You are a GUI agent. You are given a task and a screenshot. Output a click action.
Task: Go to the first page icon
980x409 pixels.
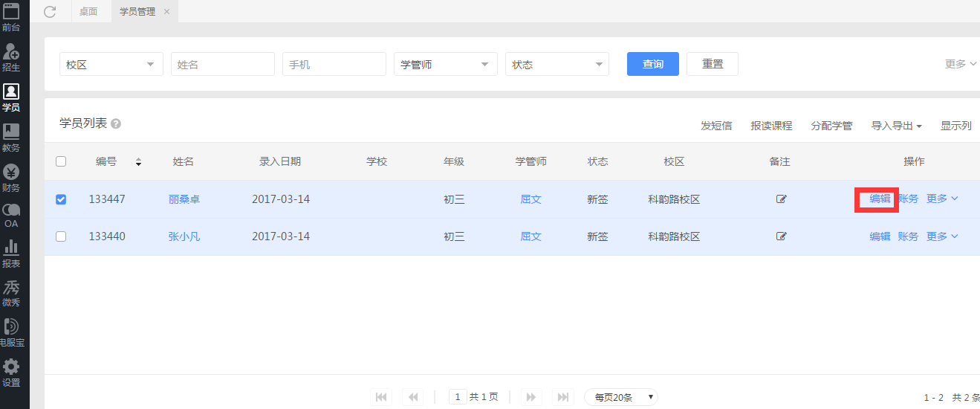pyautogui.click(x=381, y=397)
